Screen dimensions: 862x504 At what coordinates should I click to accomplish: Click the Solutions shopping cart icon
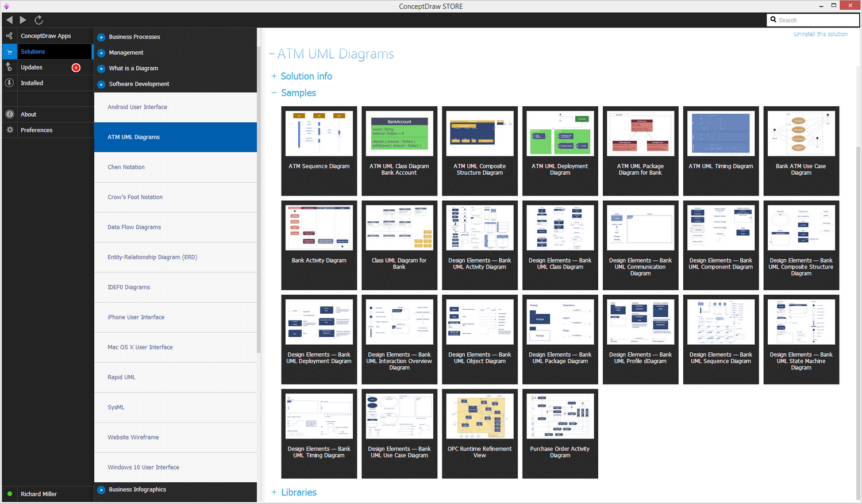(x=9, y=52)
